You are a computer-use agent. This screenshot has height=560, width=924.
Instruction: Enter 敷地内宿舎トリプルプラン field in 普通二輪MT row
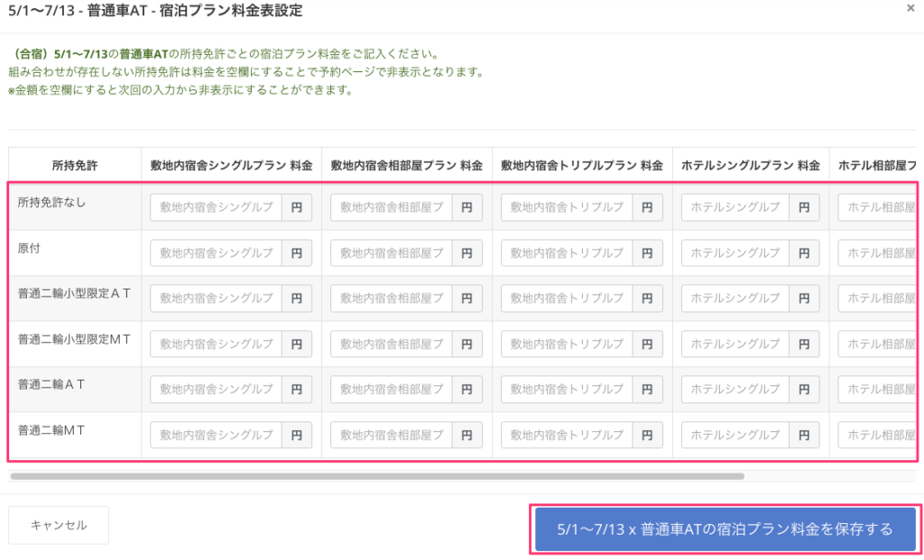pos(567,435)
